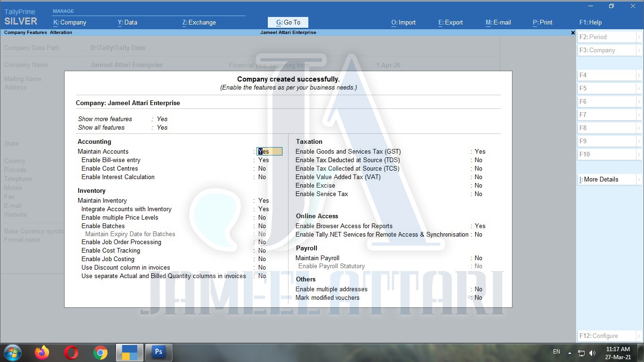The height and width of the screenshot is (362, 644).
Task: Click F2: Period button
Action: coord(607,37)
